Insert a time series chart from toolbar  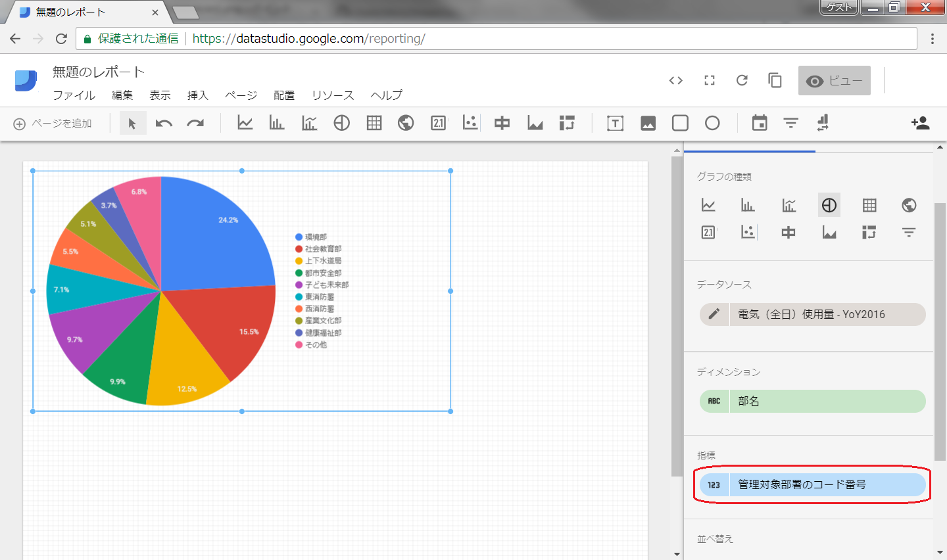coord(245,123)
